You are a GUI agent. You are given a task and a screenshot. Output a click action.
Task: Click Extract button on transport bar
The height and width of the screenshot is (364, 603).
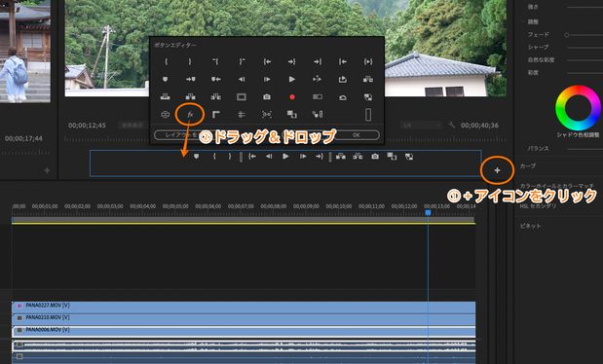(358, 157)
